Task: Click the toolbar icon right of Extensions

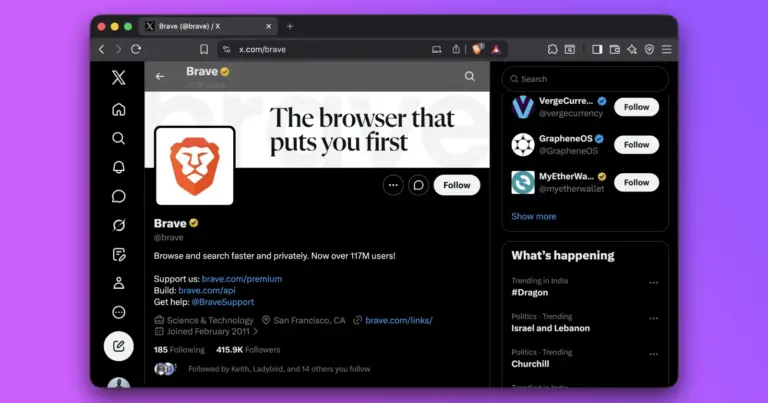Action: 570,49
